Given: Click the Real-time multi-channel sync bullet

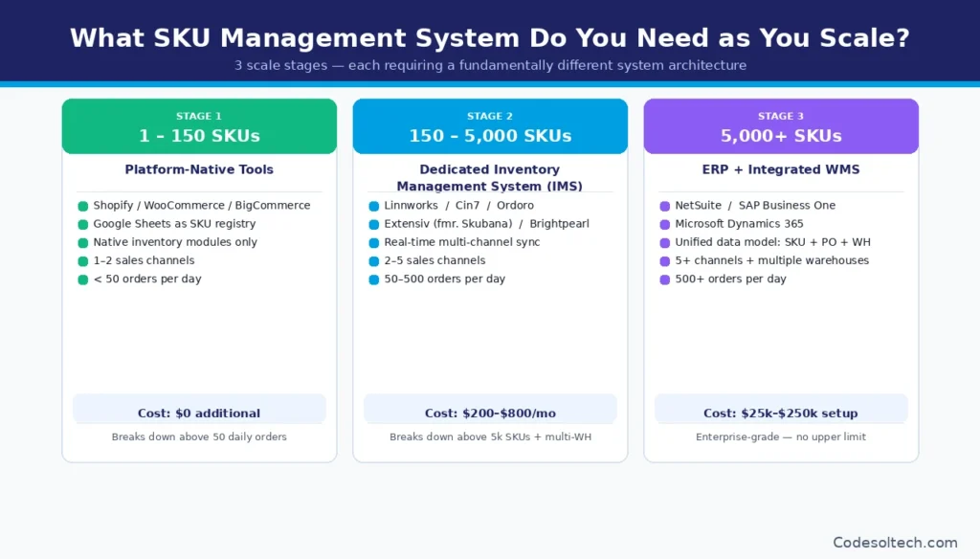Looking at the screenshot, I should 461,242.
